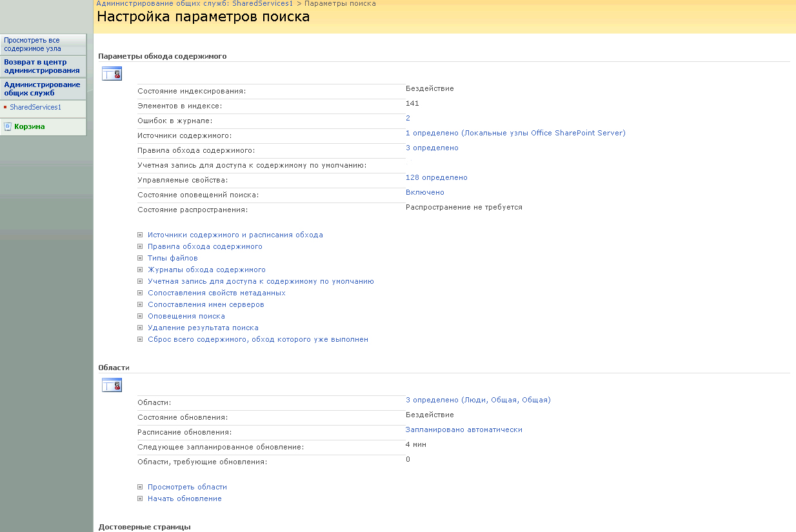This screenshot has width=796, height=532.
Task: Click bullet icon beside Оповещения поиска
Action: pyautogui.click(x=140, y=317)
